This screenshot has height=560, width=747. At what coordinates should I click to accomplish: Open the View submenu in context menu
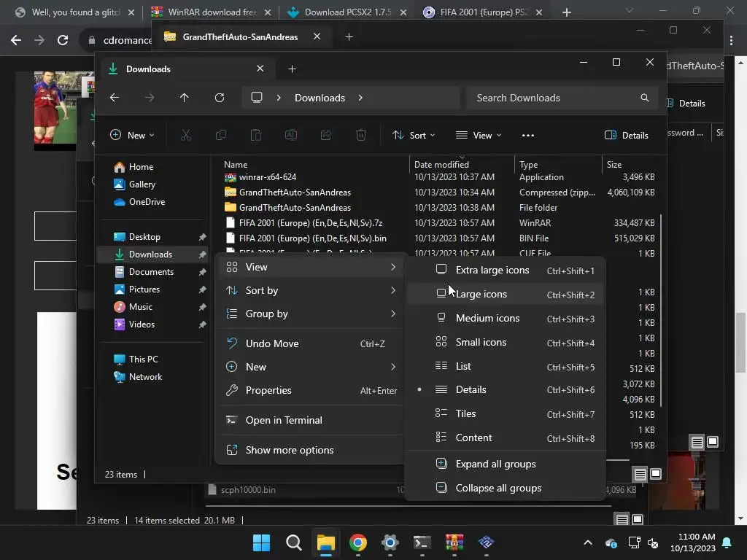[311, 267]
